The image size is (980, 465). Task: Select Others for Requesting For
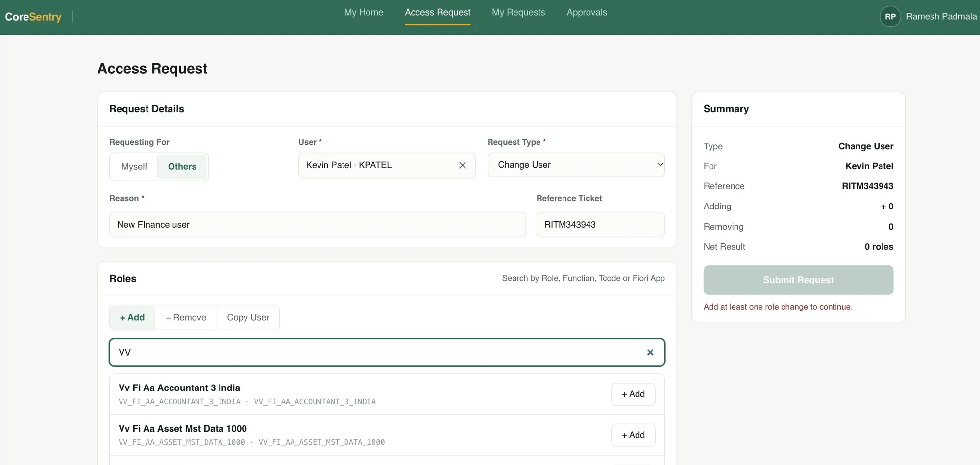(182, 167)
